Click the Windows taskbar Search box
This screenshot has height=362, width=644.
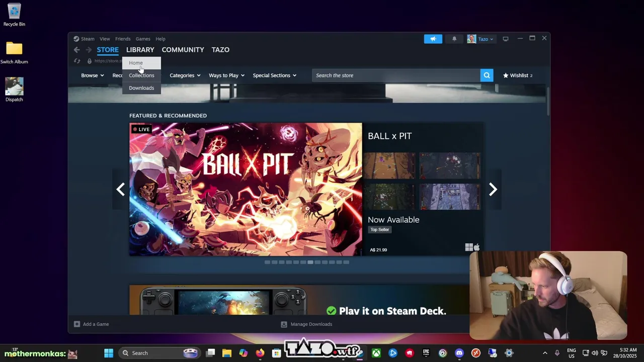[x=159, y=353]
